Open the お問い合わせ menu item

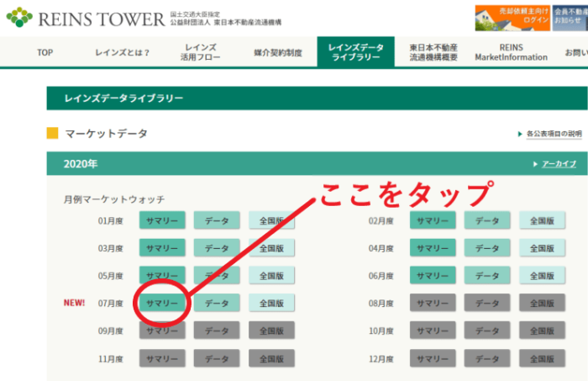[576, 52]
